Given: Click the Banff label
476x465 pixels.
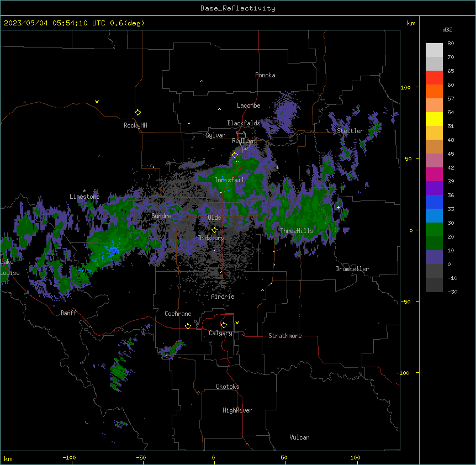Looking at the screenshot, I should pos(68,313).
